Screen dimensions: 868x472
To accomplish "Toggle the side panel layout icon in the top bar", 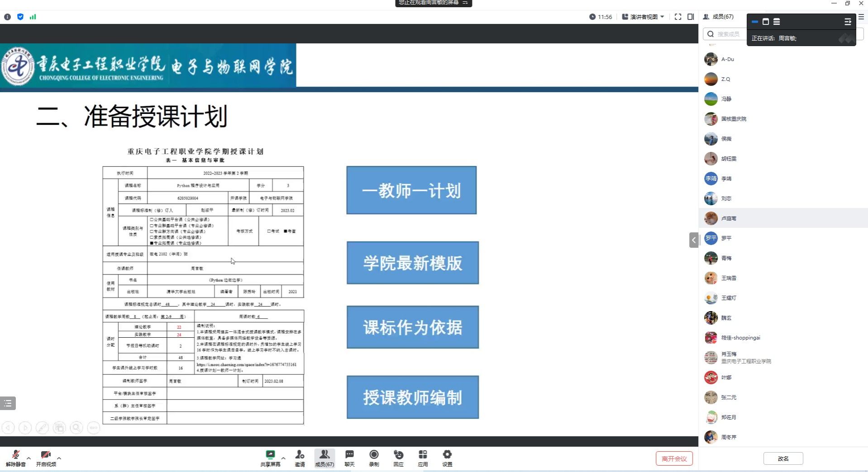I will tap(691, 17).
